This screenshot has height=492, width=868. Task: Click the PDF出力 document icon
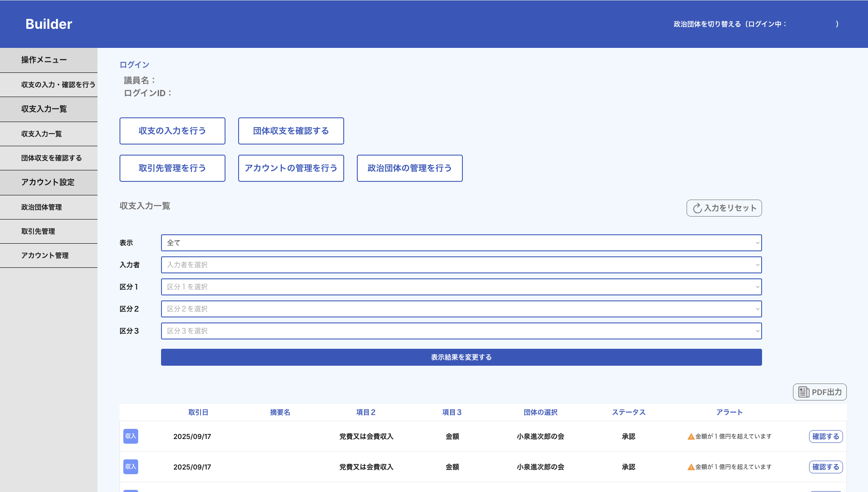pyautogui.click(x=804, y=392)
